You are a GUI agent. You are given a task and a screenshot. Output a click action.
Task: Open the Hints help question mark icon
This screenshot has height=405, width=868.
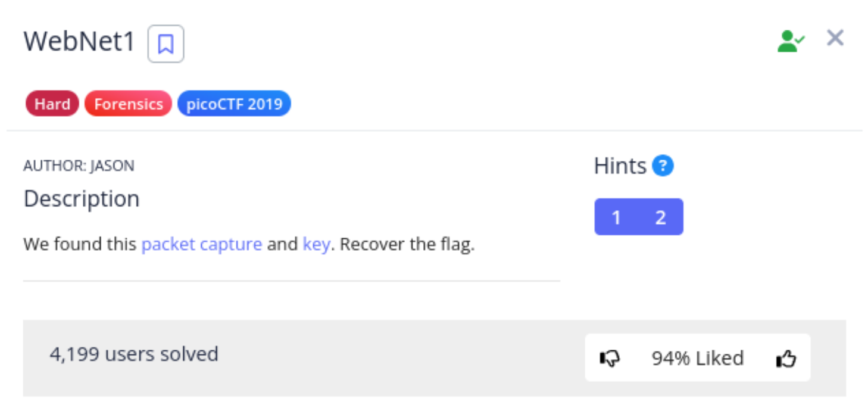pyautogui.click(x=663, y=166)
